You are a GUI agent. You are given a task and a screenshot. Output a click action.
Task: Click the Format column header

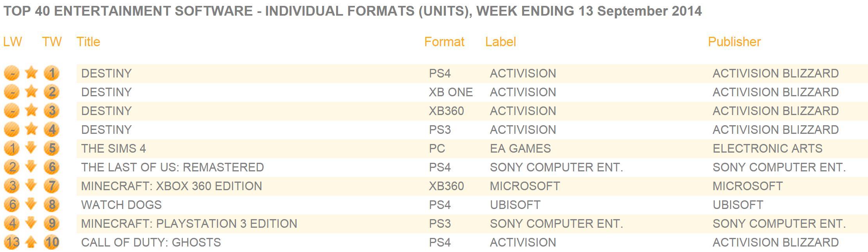point(444,42)
